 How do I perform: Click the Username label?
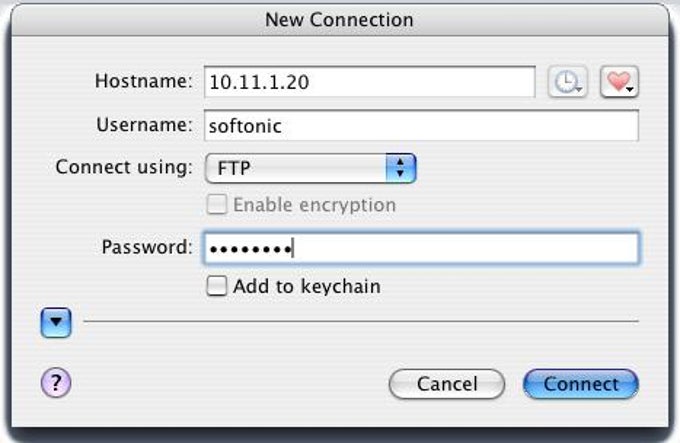pyautogui.click(x=144, y=125)
